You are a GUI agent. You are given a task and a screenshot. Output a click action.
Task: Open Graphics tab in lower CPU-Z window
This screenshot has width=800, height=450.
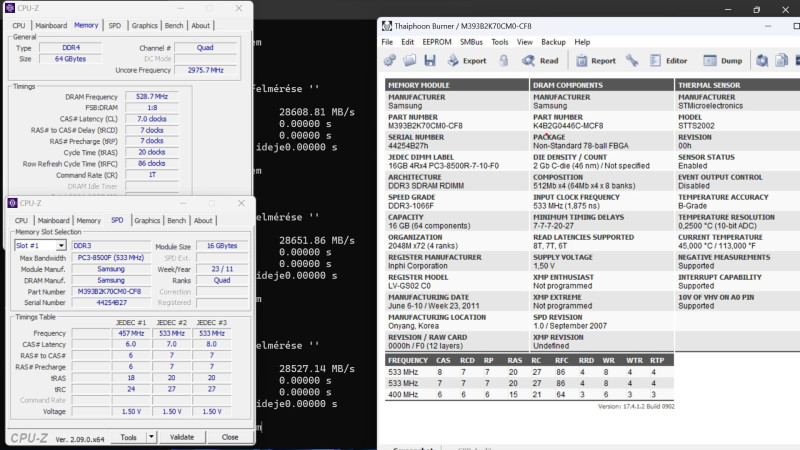click(x=147, y=220)
